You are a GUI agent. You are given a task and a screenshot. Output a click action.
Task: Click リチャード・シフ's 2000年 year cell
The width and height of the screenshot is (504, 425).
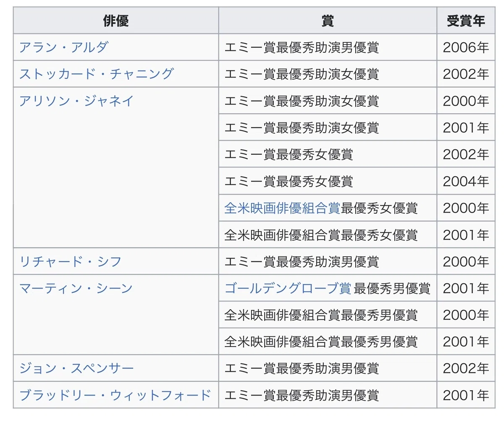point(466,261)
